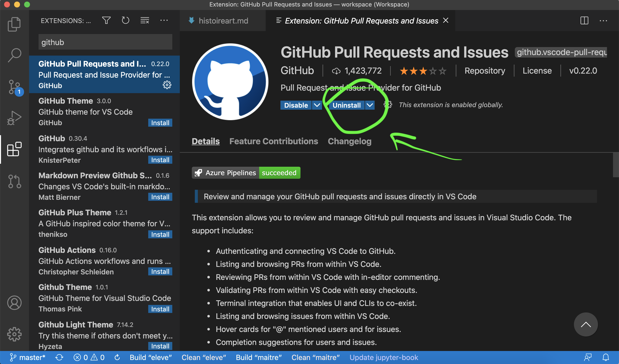Run Build "eleve" status bar task
619x364 pixels.
point(151,357)
